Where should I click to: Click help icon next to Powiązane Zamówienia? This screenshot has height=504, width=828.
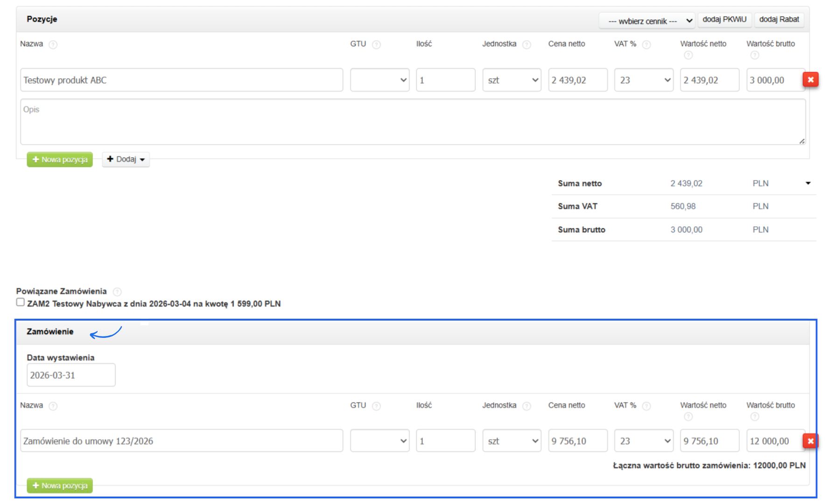coord(117,292)
